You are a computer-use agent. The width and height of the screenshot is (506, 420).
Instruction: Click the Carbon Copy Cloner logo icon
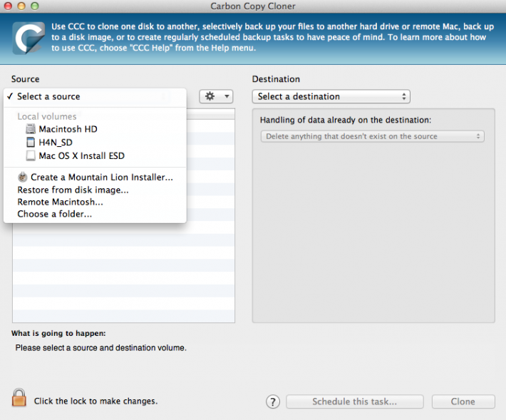point(29,38)
